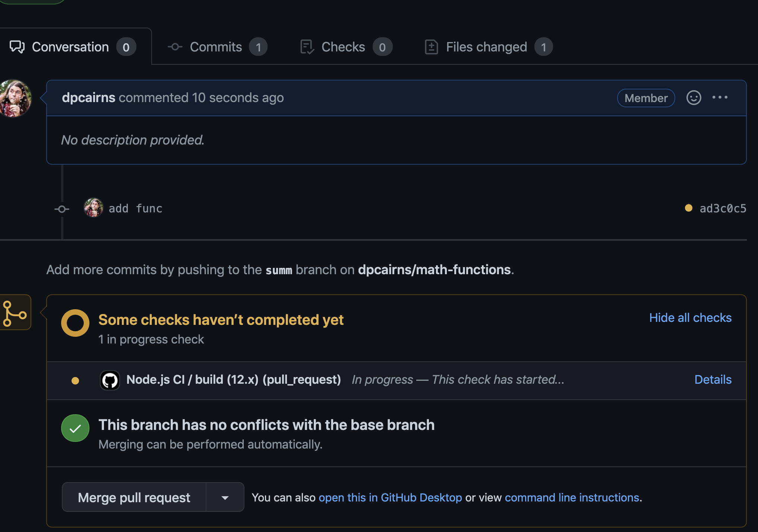Click small avatar next to add func commit

[x=94, y=208]
